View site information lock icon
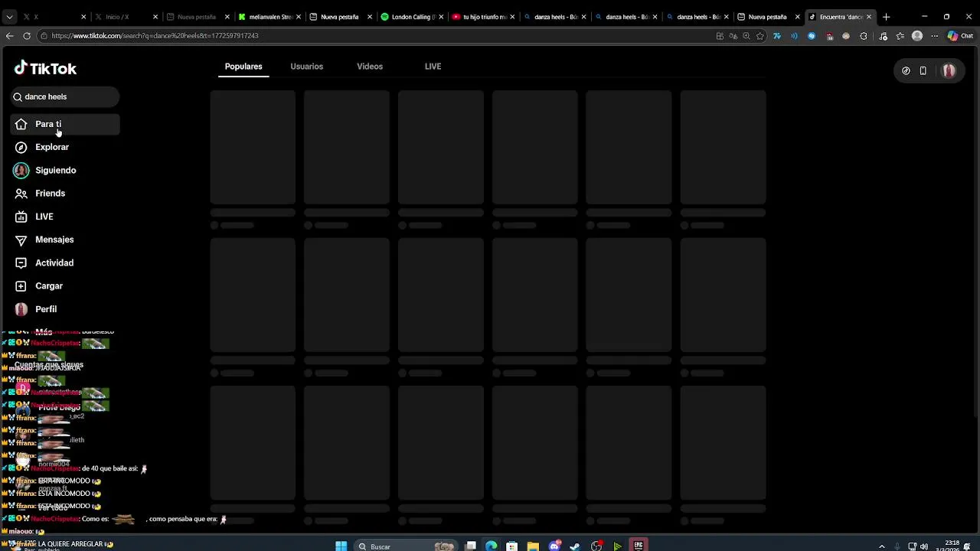The width and height of the screenshot is (980, 551). pos(44,36)
